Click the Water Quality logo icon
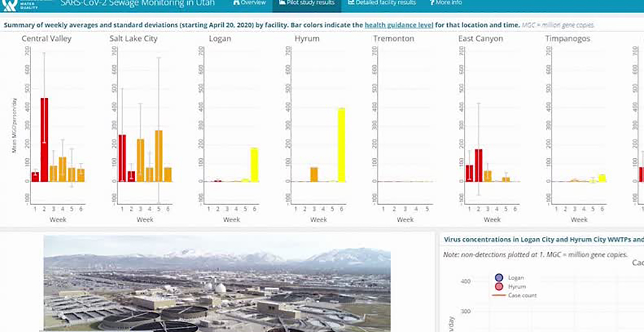Screen dimensions: 644x332 (x=10, y=4)
